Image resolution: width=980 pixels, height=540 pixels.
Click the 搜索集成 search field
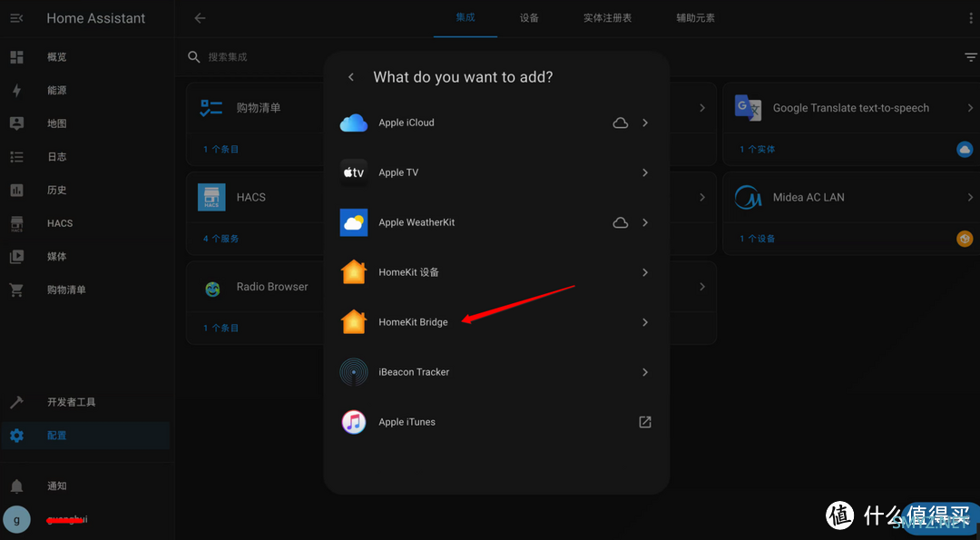[228, 57]
